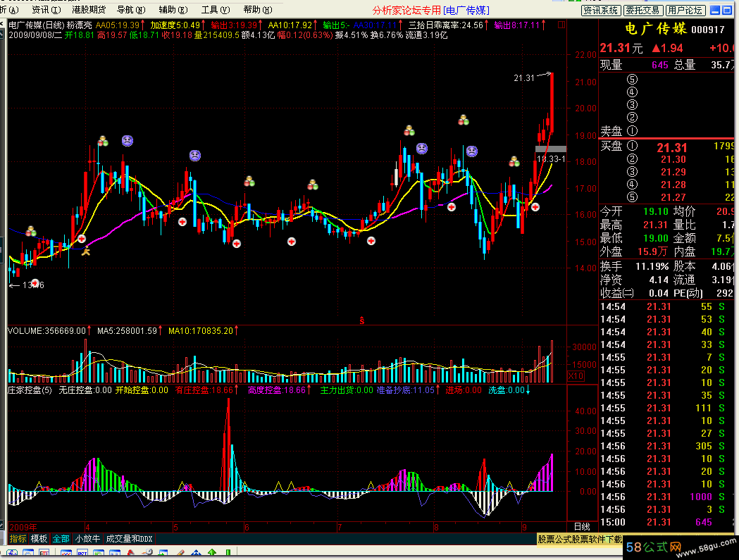Click the 庄家控盘(5) indicator title
The width and height of the screenshot is (739, 560).
point(30,390)
